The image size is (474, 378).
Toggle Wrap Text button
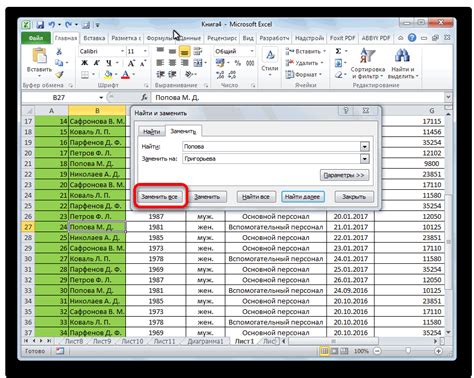point(198,51)
